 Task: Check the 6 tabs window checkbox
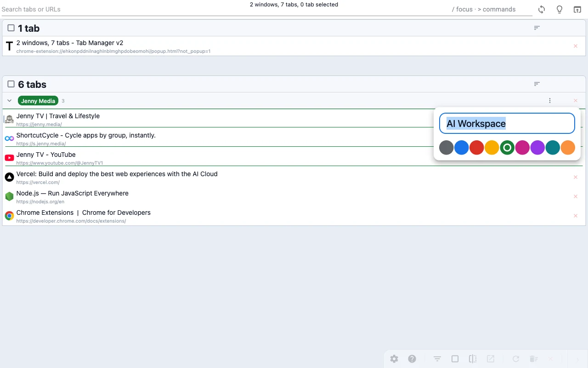click(x=11, y=84)
